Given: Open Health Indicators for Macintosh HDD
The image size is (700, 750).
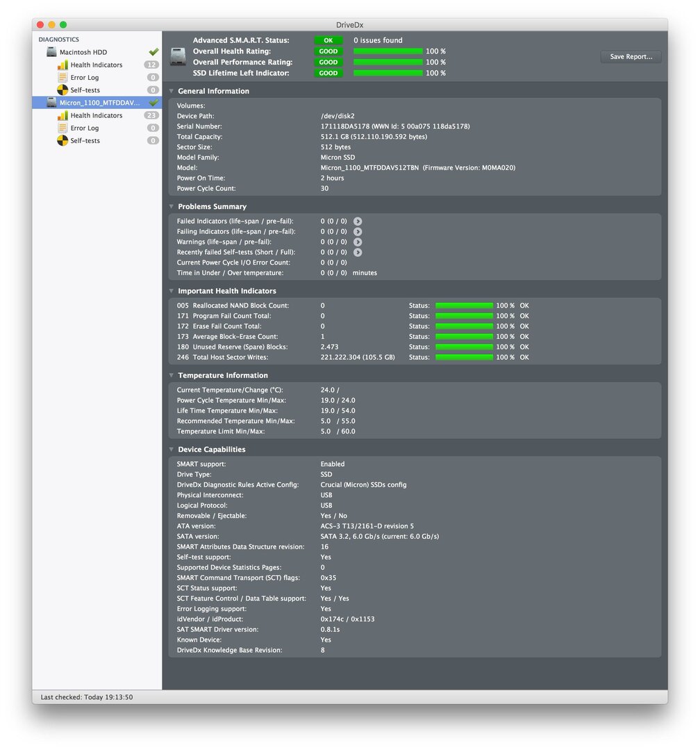Looking at the screenshot, I should [97, 65].
